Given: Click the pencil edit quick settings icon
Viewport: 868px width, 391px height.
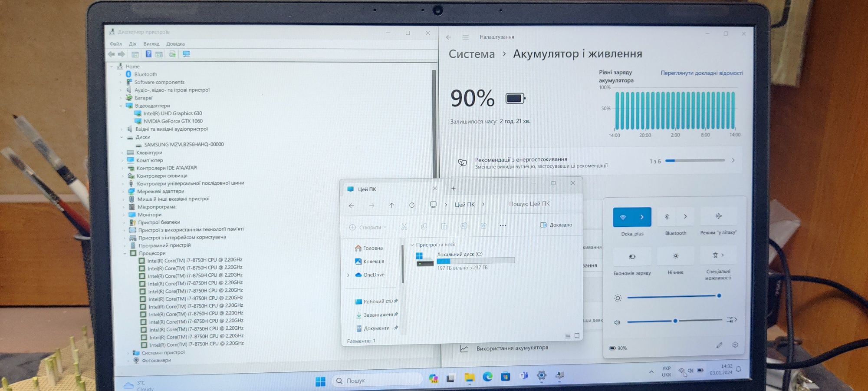Looking at the screenshot, I should coord(719,345).
